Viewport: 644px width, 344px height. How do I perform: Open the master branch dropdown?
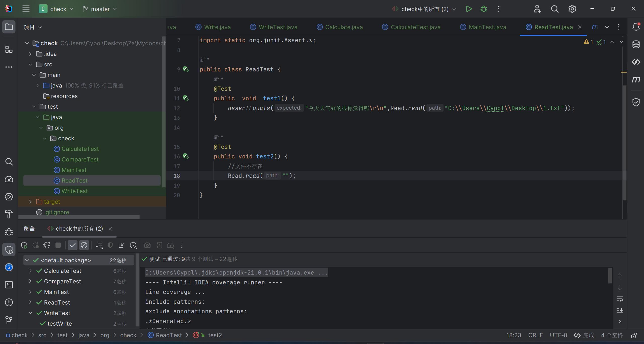[100, 9]
